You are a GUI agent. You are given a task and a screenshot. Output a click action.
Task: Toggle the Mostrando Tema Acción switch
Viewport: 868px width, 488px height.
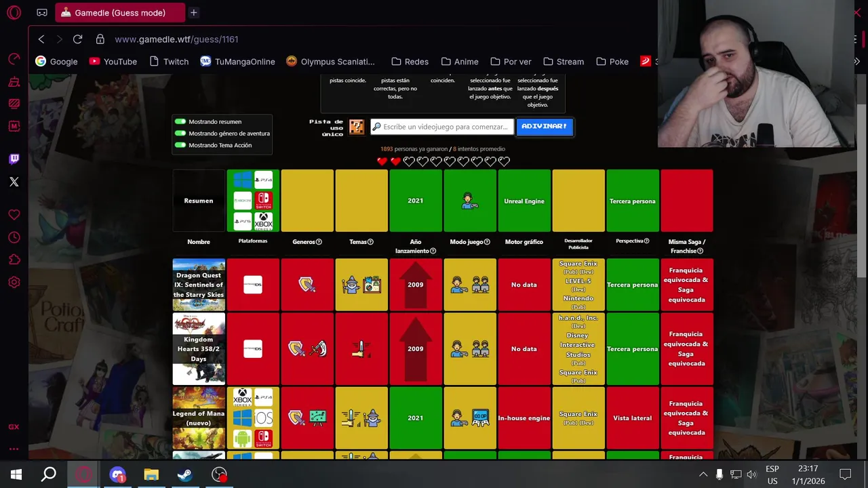point(180,145)
